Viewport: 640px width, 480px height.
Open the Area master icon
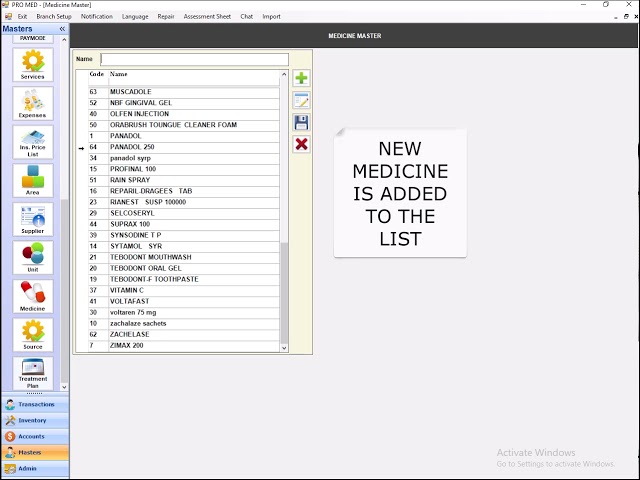pos(33,180)
